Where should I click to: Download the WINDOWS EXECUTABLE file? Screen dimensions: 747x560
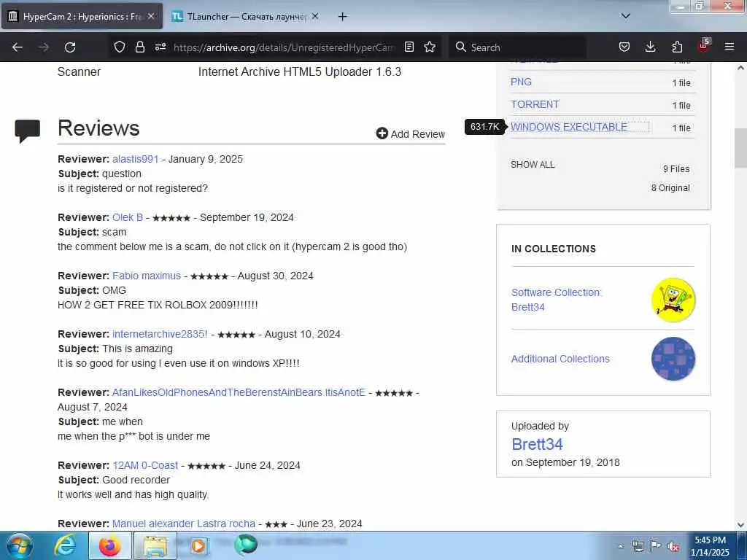click(x=569, y=127)
